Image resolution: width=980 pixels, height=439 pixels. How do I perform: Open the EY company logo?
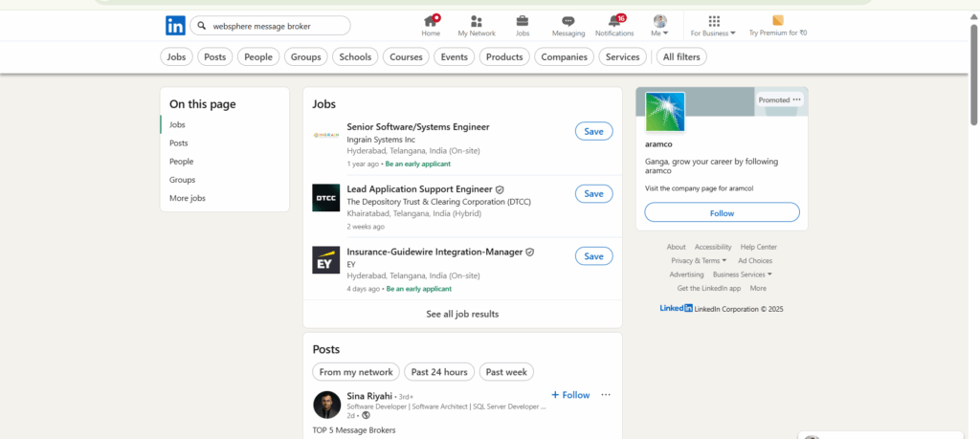[325, 259]
